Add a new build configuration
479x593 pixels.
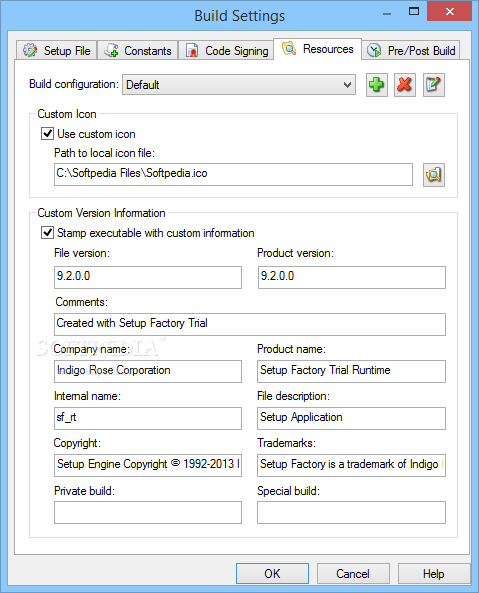(377, 85)
